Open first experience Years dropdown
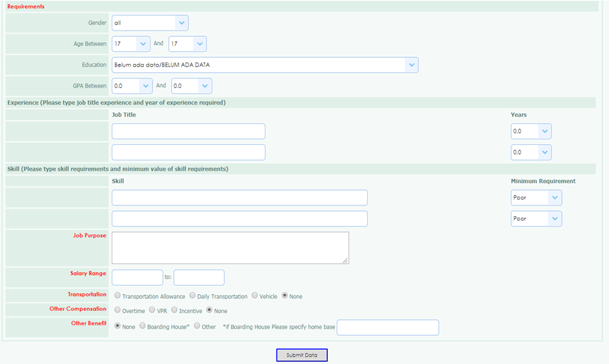This screenshot has width=609, height=364. [x=531, y=131]
